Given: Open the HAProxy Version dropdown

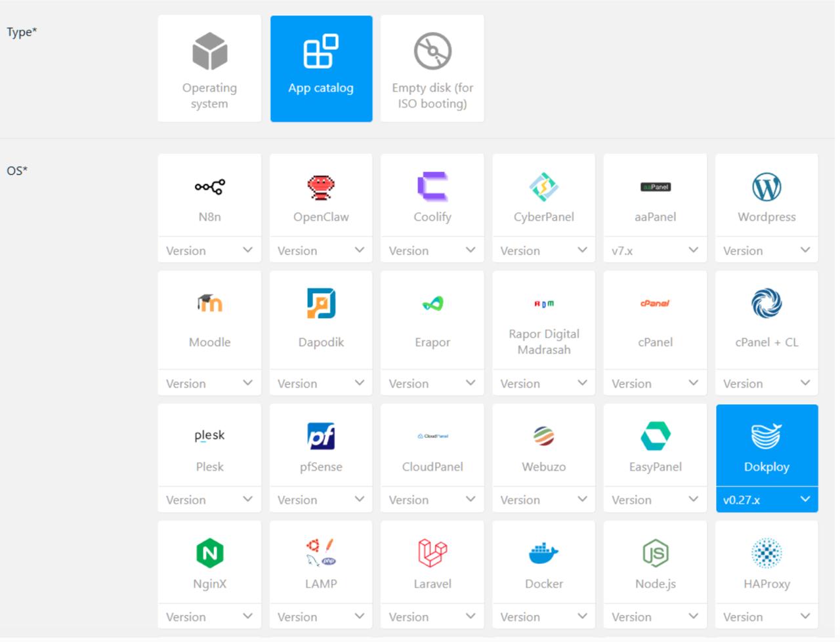Looking at the screenshot, I should pyautogui.click(x=766, y=616).
